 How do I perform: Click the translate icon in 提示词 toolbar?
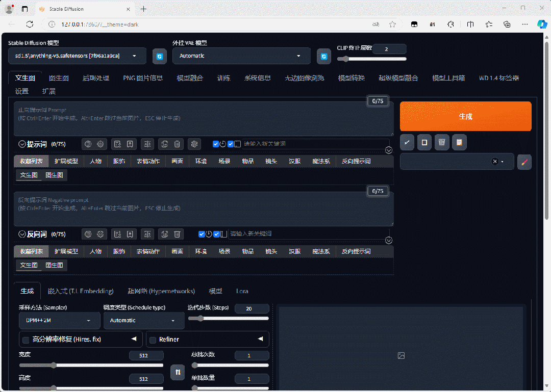click(147, 144)
